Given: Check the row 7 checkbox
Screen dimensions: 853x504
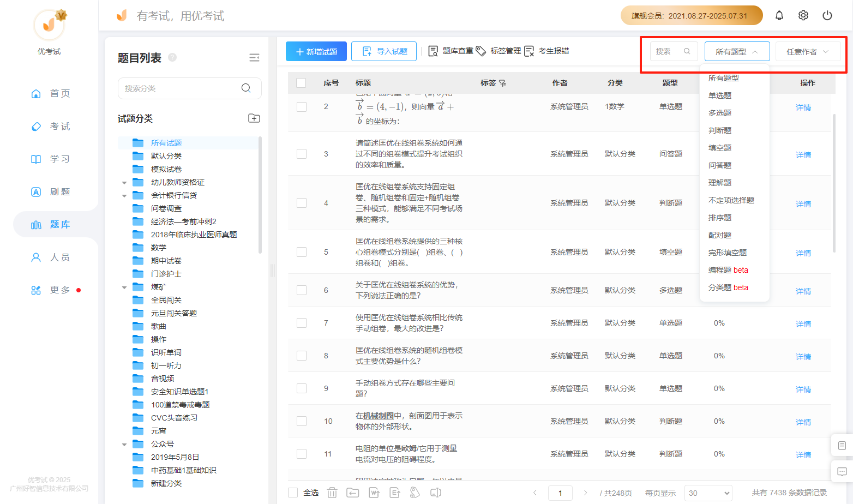Looking at the screenshot, I should 302,323.
